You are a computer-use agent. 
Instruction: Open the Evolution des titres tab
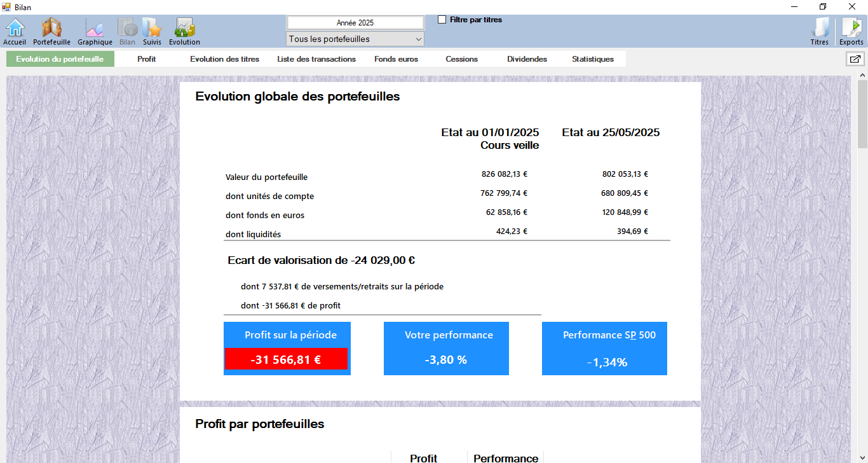(x=224, y=59)
